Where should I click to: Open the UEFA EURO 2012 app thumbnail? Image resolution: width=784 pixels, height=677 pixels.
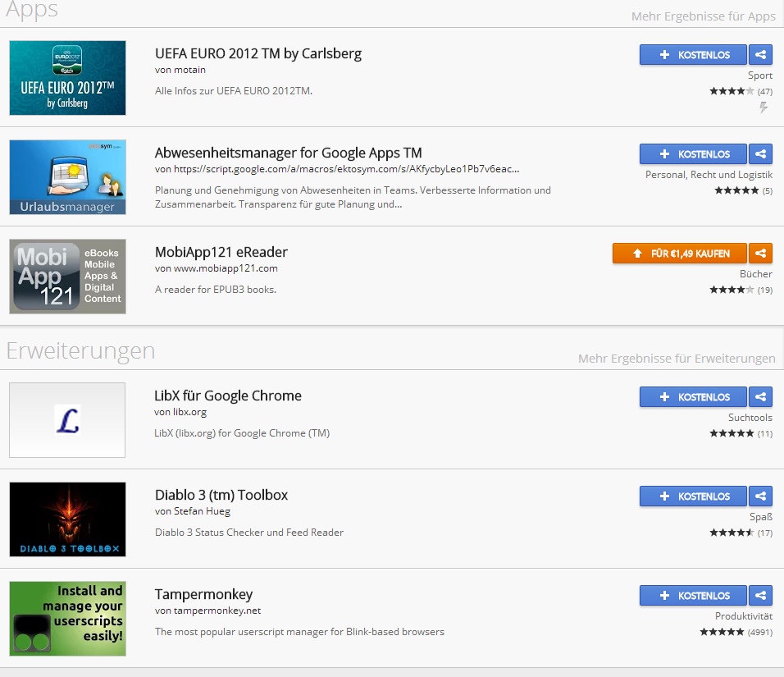(x=67, y=78)
